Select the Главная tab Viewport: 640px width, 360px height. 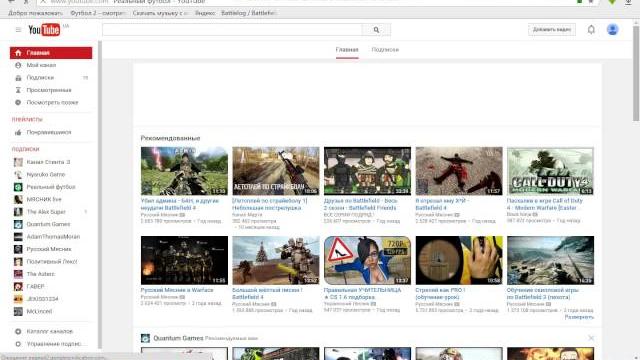pyautogui.click(x=347, y=50)
